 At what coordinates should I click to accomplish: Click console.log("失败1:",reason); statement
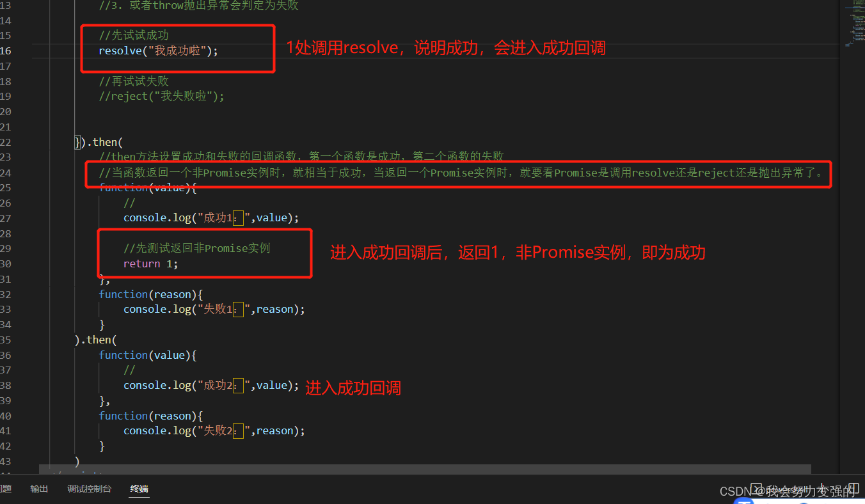214,309
